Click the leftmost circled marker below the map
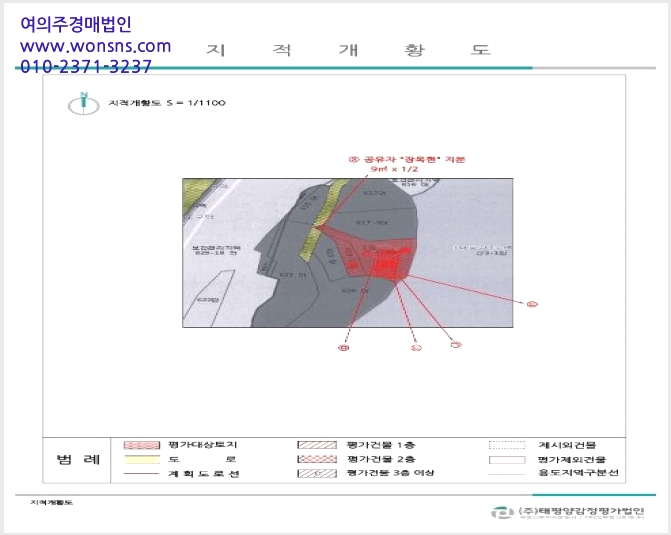Viewport: 671px width, 535px height. click(344, 348)
